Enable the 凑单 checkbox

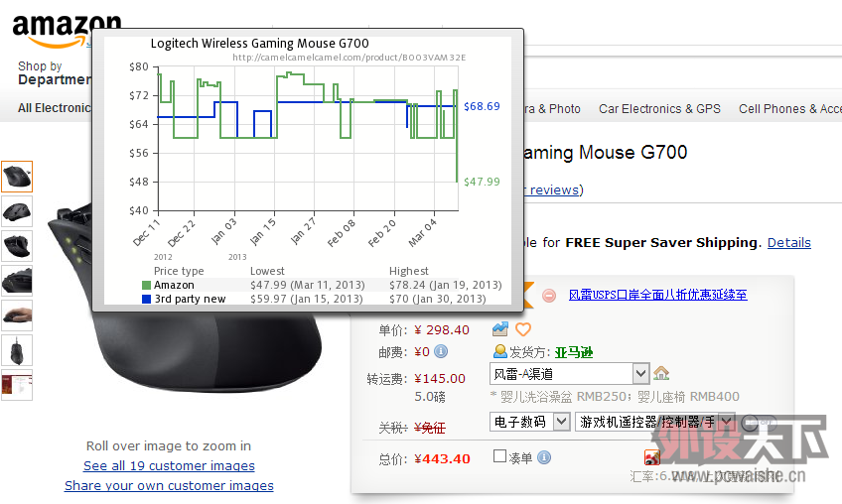tap(499, 456)
